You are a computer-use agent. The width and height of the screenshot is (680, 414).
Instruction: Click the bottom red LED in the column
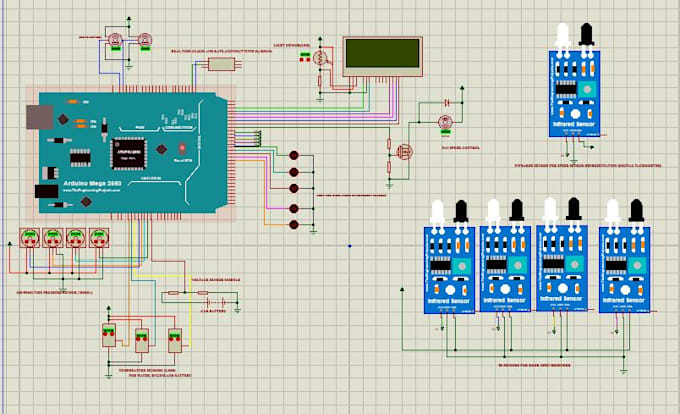click(x=294, y=225)
